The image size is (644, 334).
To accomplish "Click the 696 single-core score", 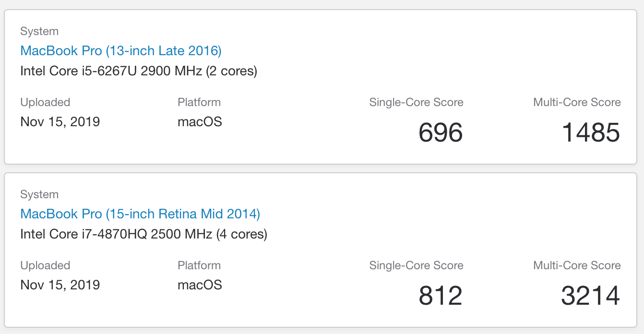I will [x=441, y=132].
